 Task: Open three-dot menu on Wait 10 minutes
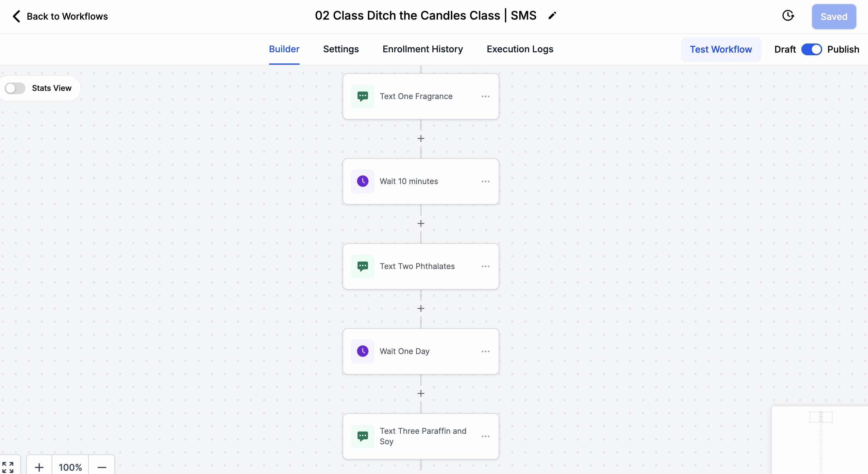click(x=486, y=181)
